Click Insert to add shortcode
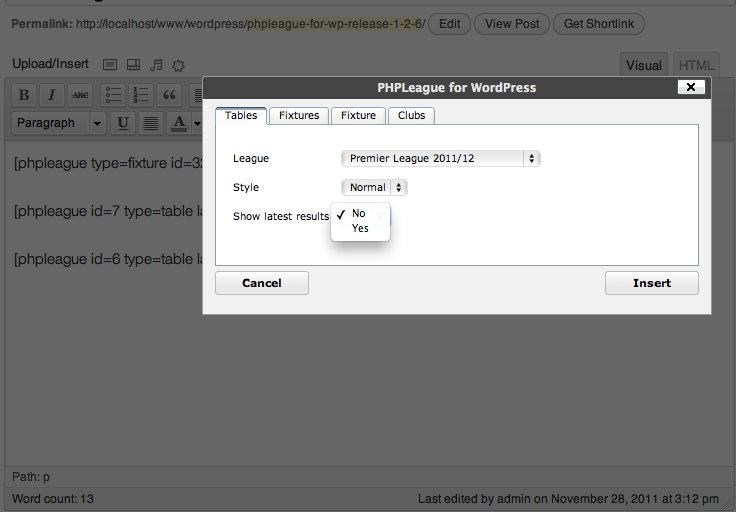 pyautogui.click(x=652, y=283)
